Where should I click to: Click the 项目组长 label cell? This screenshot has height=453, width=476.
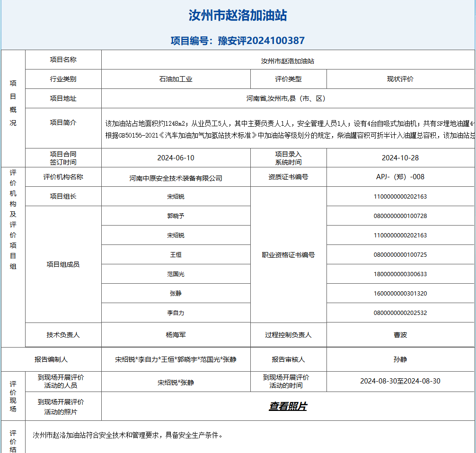63,196
